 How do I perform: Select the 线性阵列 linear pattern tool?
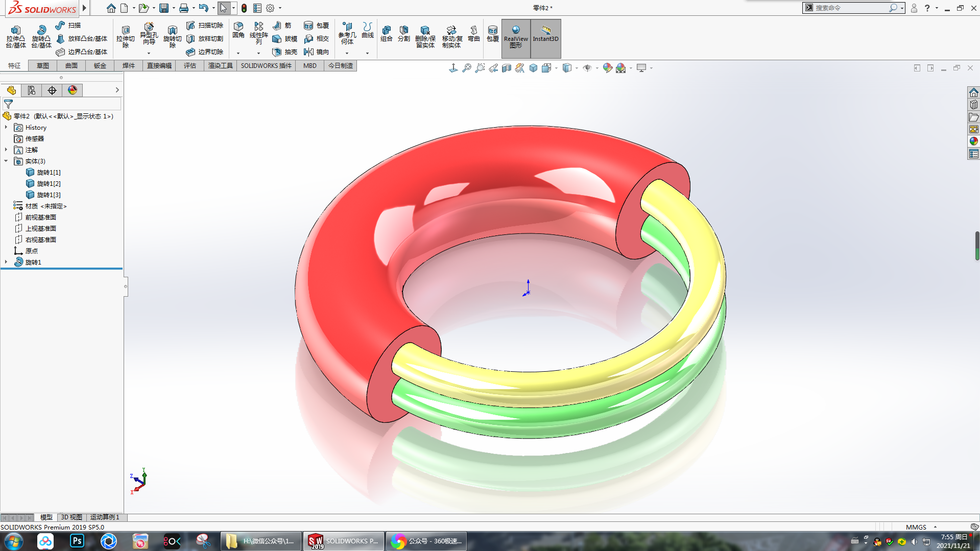(258, 33)
